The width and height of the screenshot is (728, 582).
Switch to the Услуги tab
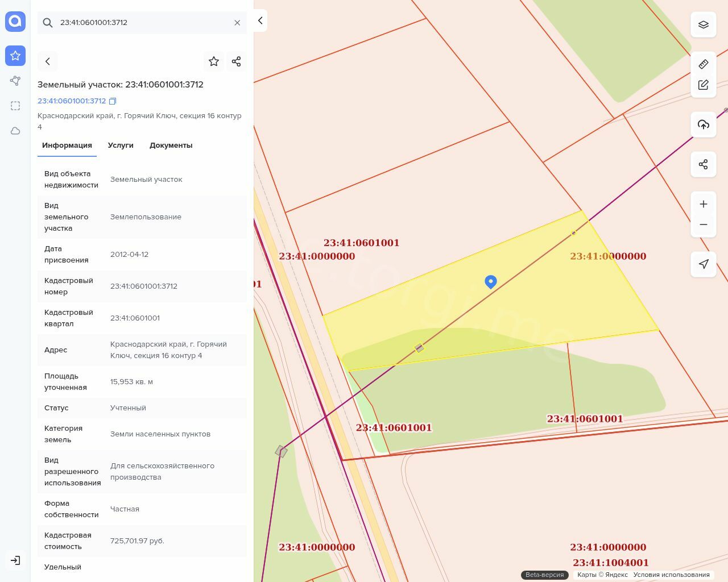(x=121, y=145)
